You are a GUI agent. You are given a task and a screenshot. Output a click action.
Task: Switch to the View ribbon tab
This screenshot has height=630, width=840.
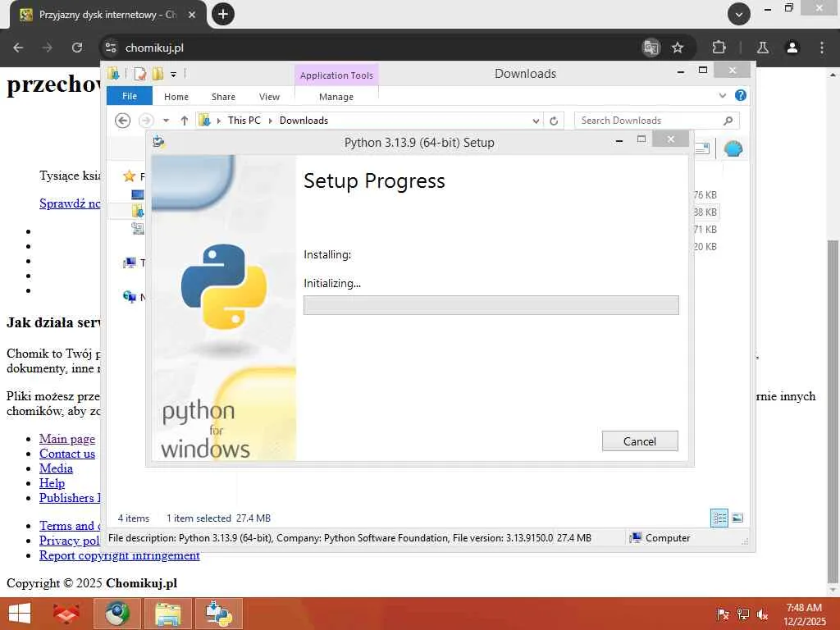tap(269, 97)
